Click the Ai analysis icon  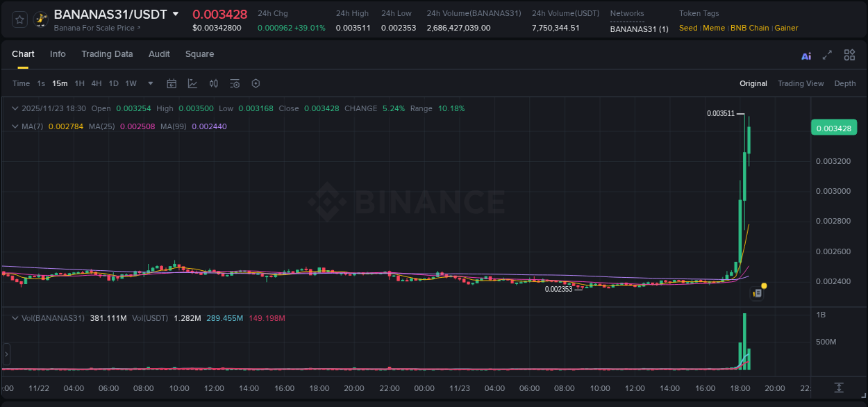(x=806, y=55)
